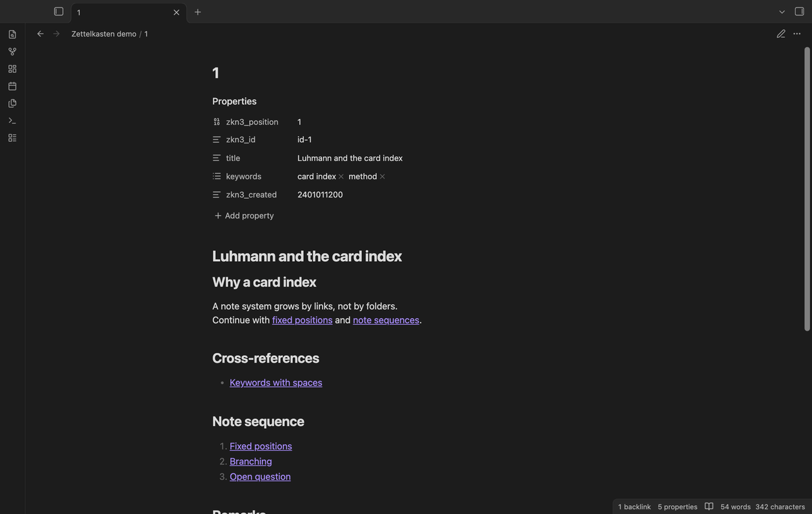Click the 'Why a card index' heading

point(264,282)
